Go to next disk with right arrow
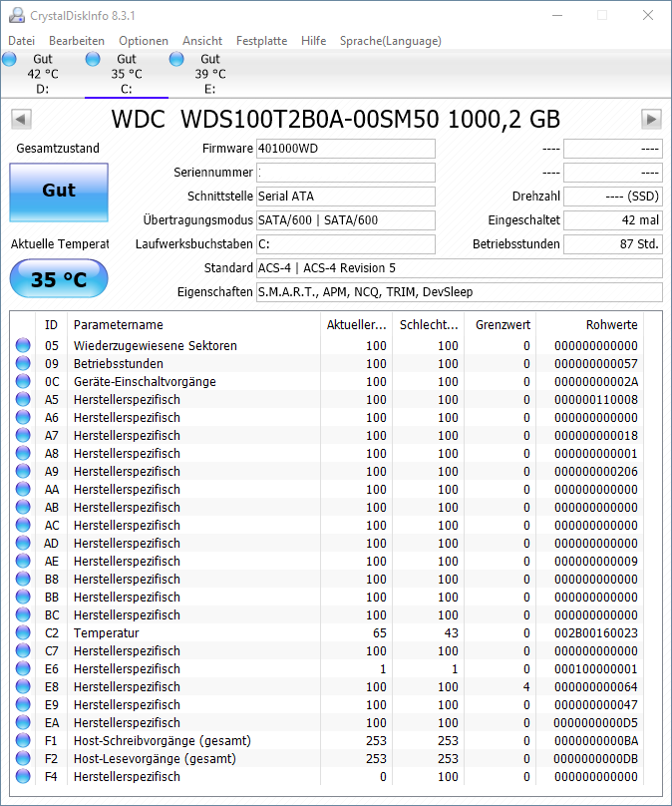Screen dimensions: 672x806 point(651,120)
